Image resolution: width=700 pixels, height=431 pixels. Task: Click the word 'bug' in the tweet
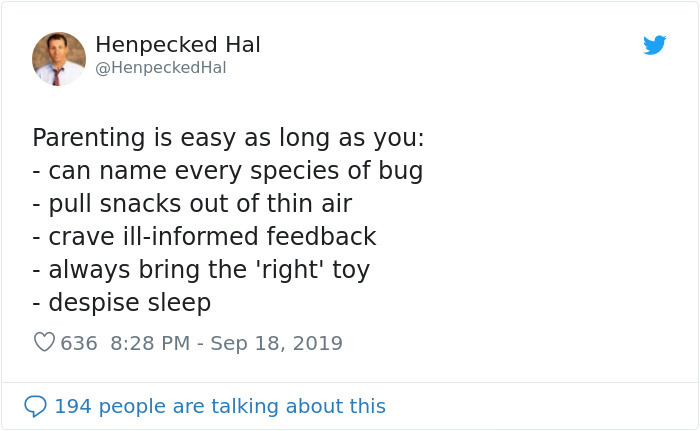tap(402, 171)
